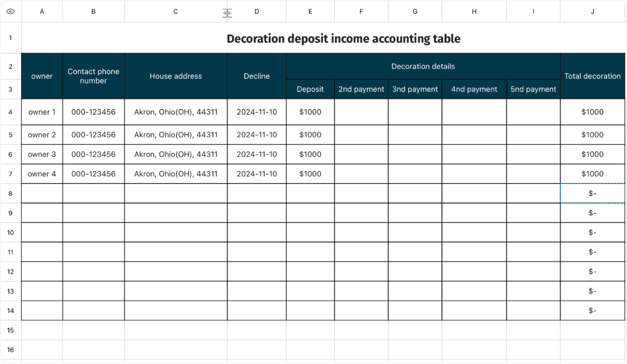Image resolution: width=627 pixels, height=364 pixels.
Task: Click the 'owner 2' cell
Action: [x=42, y=135]
